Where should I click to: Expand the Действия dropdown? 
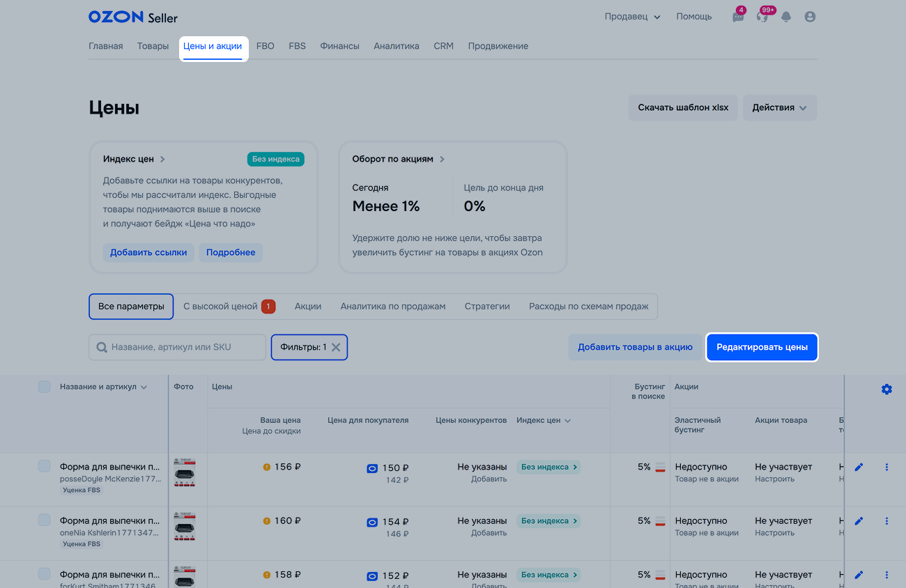coord(779,108)
